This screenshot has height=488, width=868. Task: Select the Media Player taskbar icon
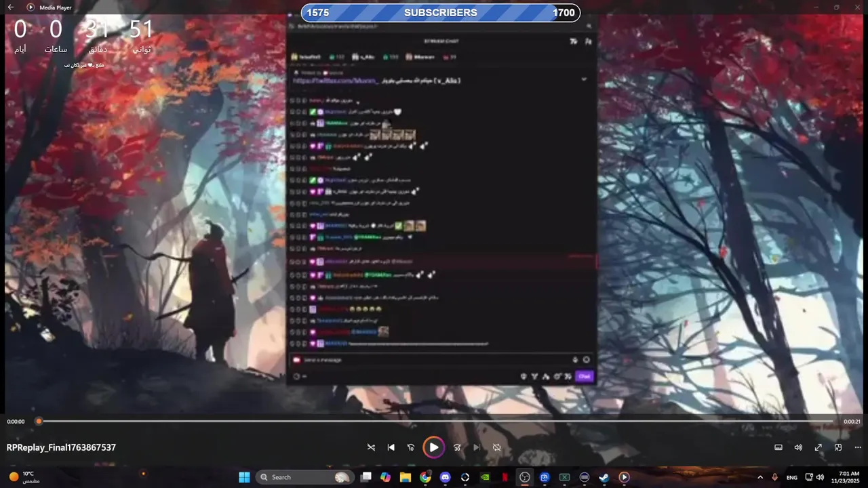pos(624,477)
